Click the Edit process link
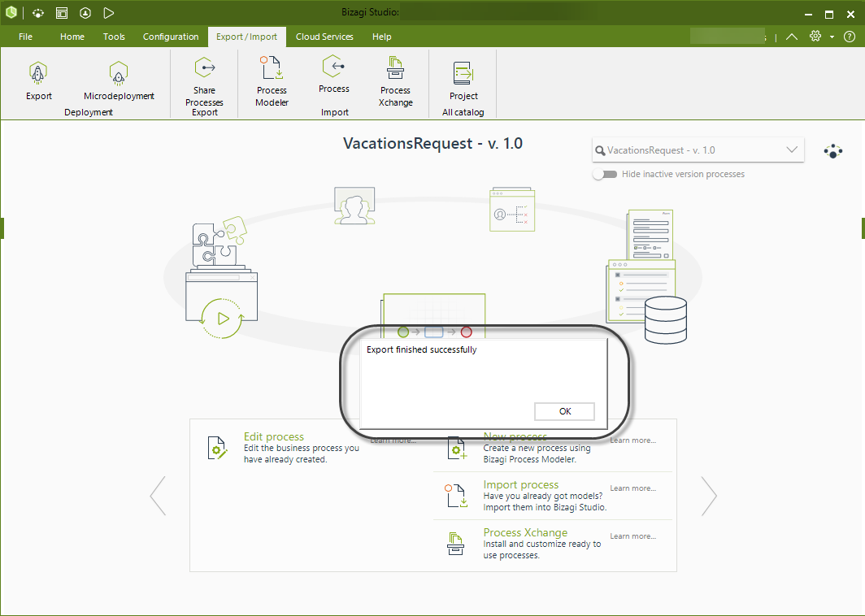The width and height of the screenshot is (865, 616). pyautogui.click(x=274, y=436)
